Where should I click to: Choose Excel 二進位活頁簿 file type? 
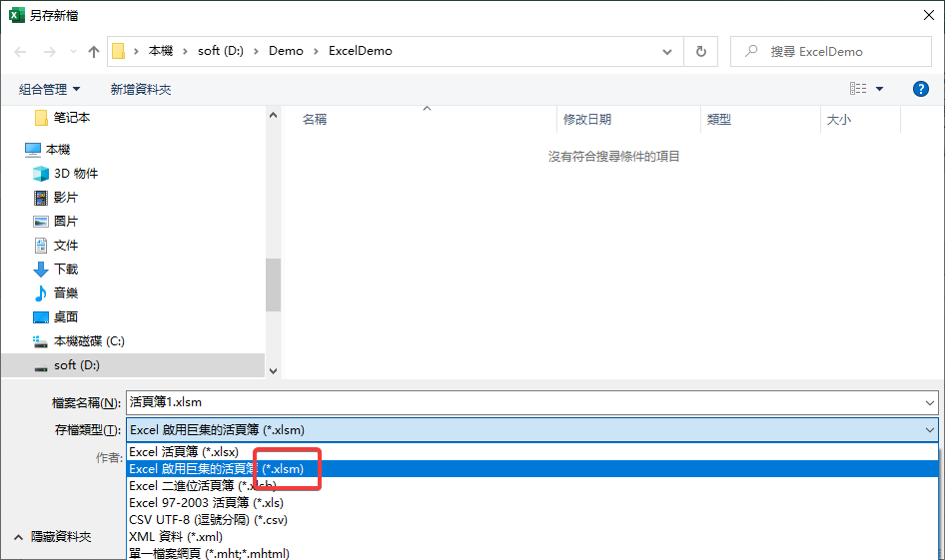coord(532,485)
